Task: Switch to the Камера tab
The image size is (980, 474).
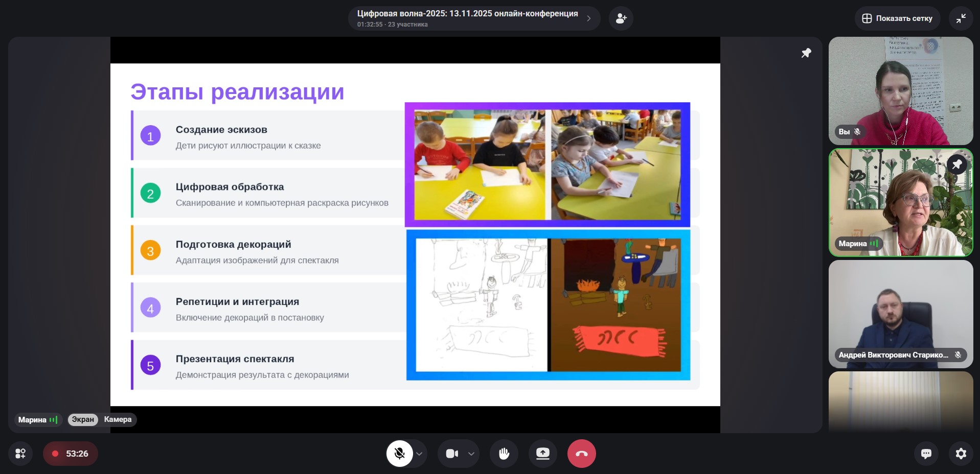Action: [118, 419]
